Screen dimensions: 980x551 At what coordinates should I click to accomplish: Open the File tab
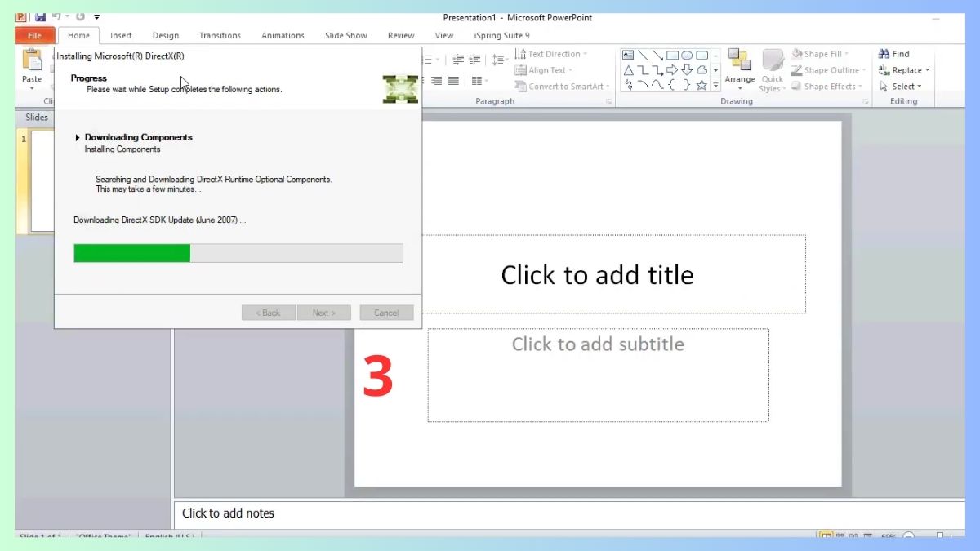[x=35, y=36]
